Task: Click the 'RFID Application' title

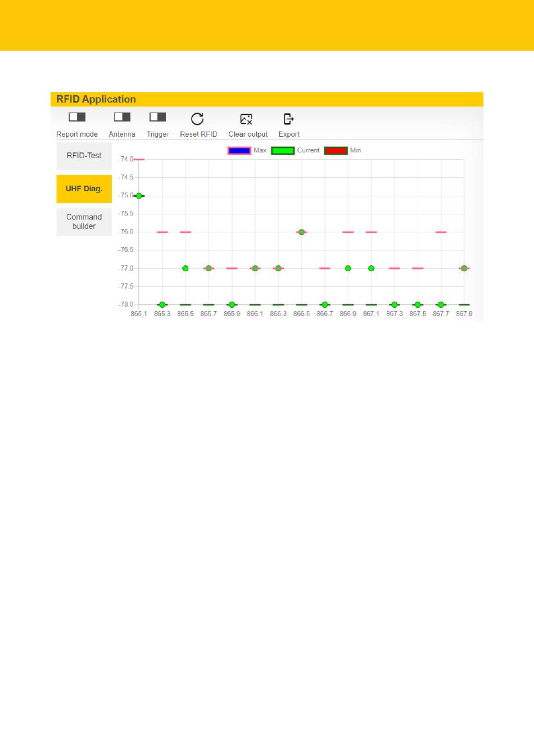Action: click(x=96, y=100)
